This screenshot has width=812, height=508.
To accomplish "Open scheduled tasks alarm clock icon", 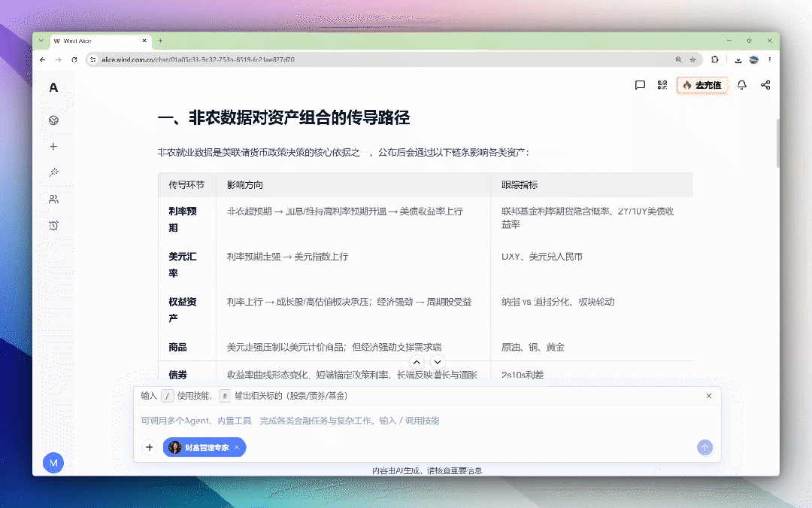I will point(53,226).
